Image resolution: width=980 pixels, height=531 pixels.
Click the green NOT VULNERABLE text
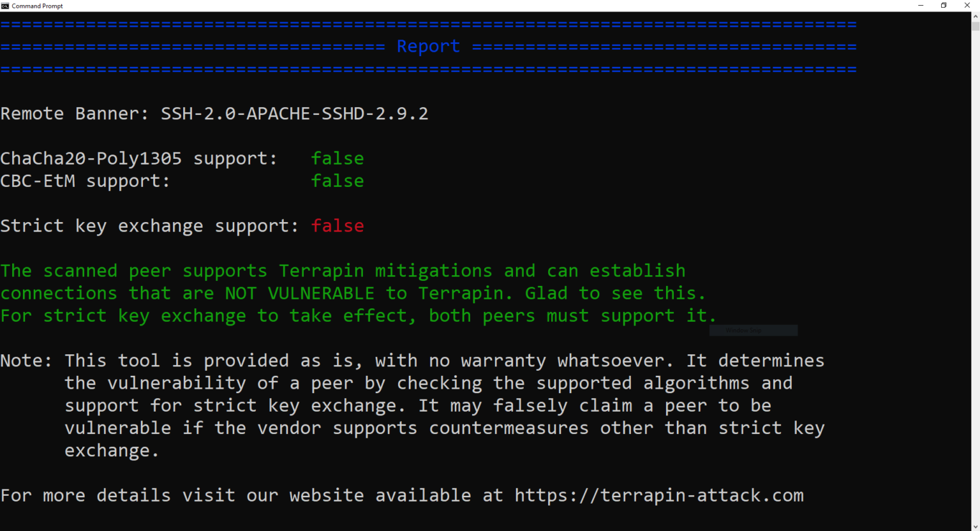[x=299, y=293]
